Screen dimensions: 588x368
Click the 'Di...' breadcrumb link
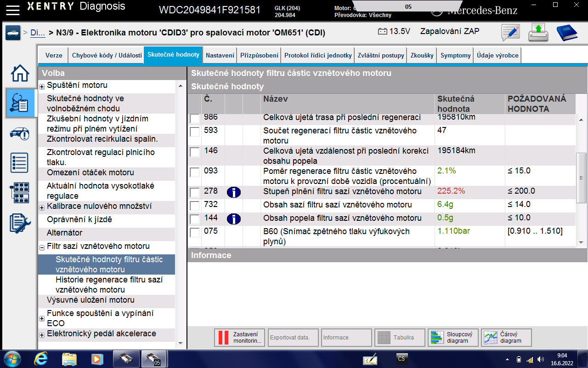(38, 33)
